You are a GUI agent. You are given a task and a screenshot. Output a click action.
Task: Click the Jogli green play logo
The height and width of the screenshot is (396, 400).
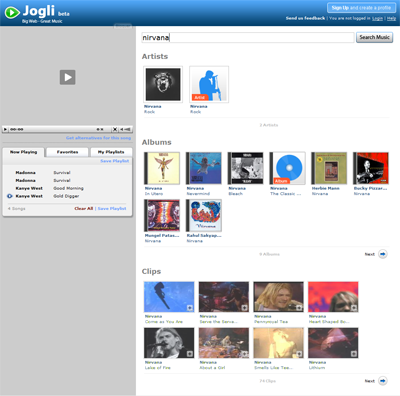(12, 12)
